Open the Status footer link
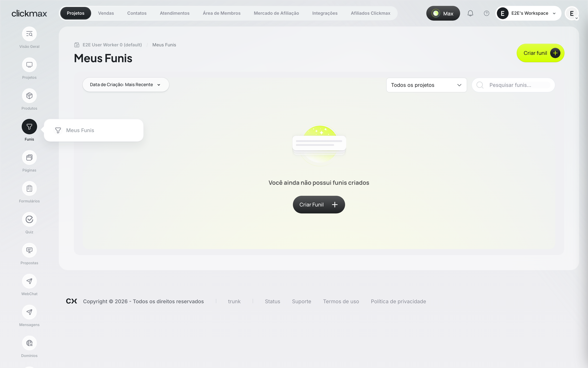588x368 pixels. click(272, 301)
